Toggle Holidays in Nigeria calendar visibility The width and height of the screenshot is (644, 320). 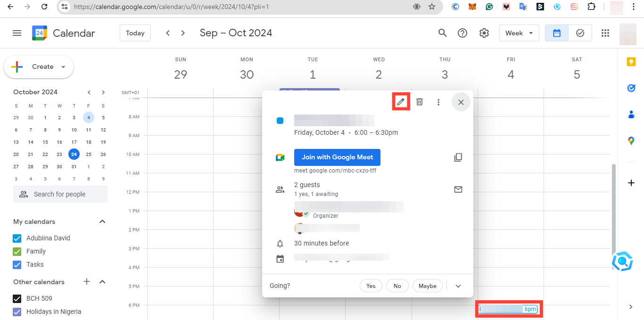[17, 312]
